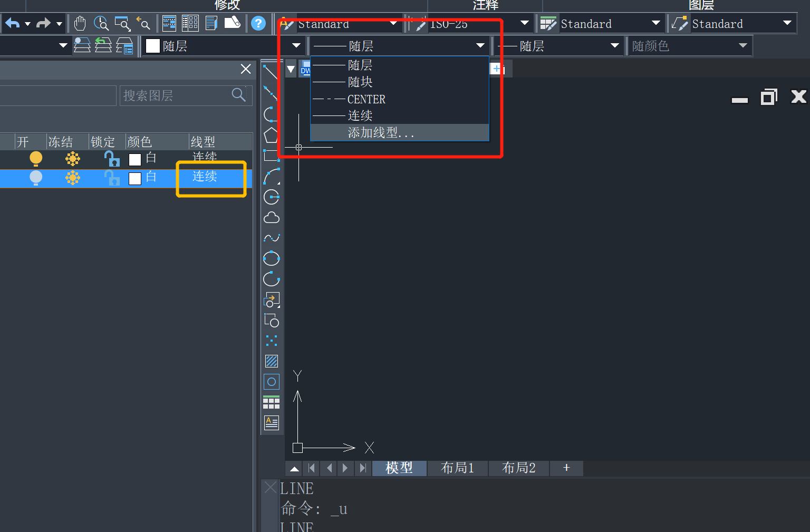
Task: Toggle on/off bulb of highlighted layer row
Action: (x=36, y=178)
